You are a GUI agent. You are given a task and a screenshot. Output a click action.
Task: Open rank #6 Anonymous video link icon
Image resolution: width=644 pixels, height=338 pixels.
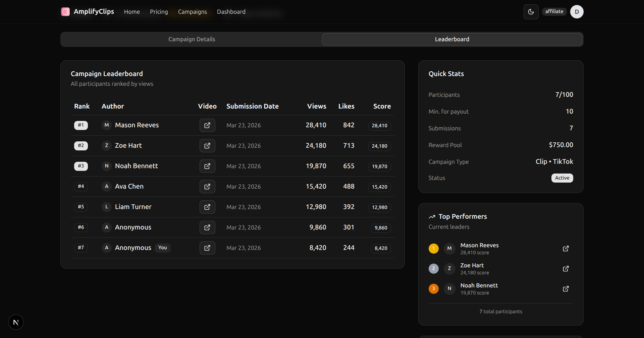[x=207, y=227]
